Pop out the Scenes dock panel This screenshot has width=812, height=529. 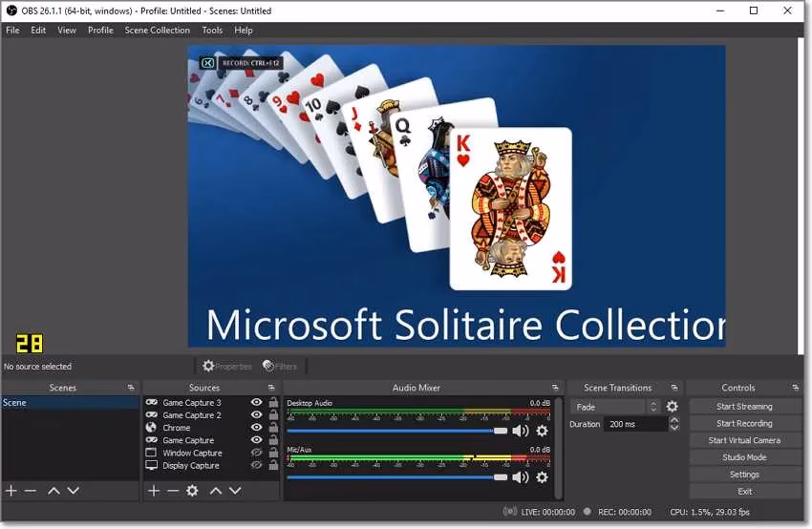pyautogui.click(x=131, y=387)
